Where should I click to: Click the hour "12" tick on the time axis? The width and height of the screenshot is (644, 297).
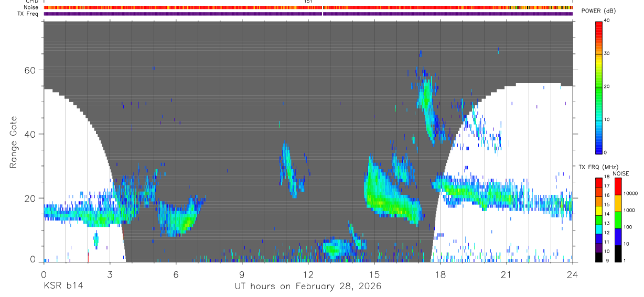coord(308,274)
